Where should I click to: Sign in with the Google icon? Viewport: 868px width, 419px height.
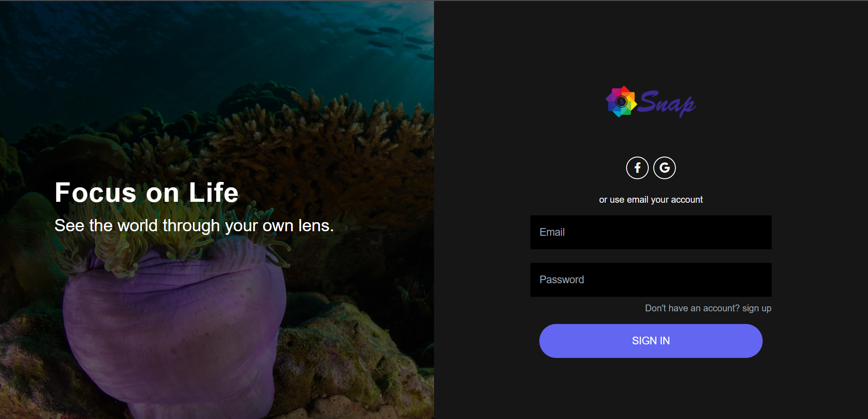pyautogui.click(x=664, y=168)
